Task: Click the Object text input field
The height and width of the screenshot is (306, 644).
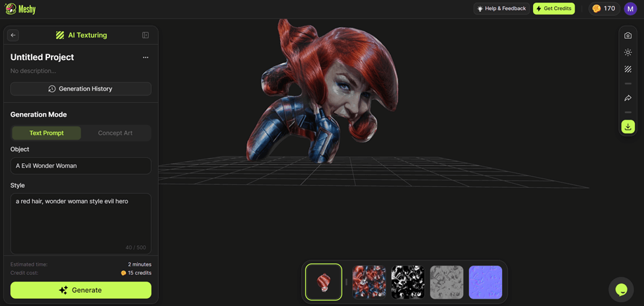Action: pos(81,166)
